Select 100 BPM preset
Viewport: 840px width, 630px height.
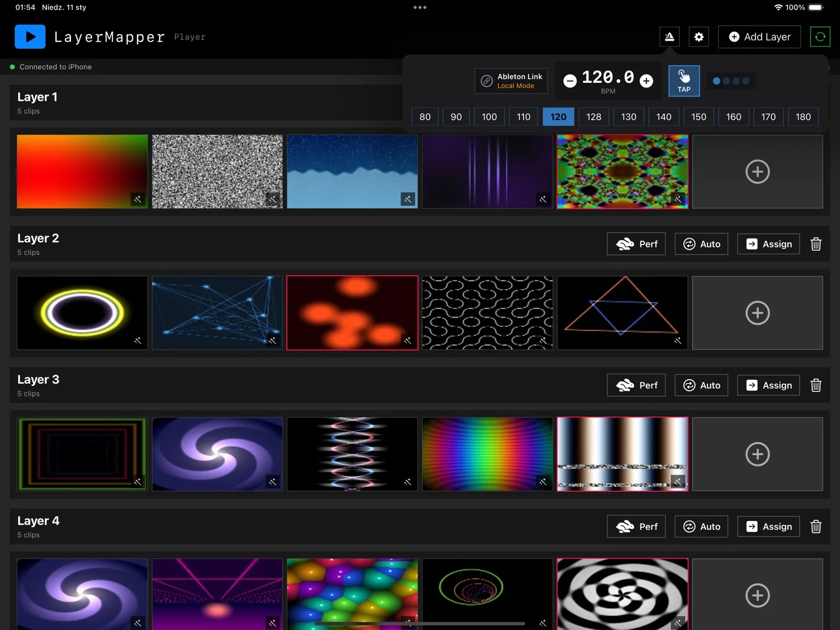(489, 117)
